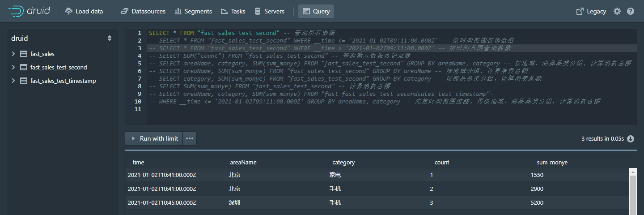The height and width of the screenshot is (215, 644).
Task: Switch to the Tasks view
Action: (x=233, y=11)
